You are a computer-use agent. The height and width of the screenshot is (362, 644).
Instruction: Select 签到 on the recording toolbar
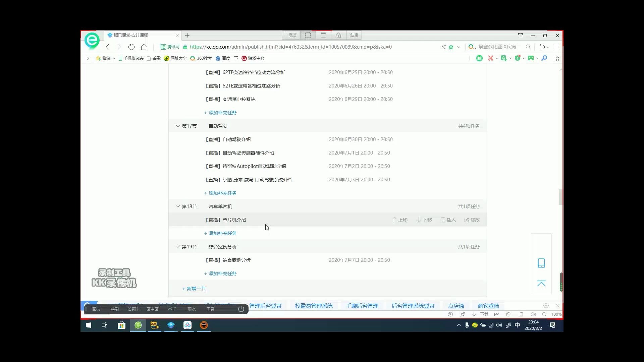(115, 309)
